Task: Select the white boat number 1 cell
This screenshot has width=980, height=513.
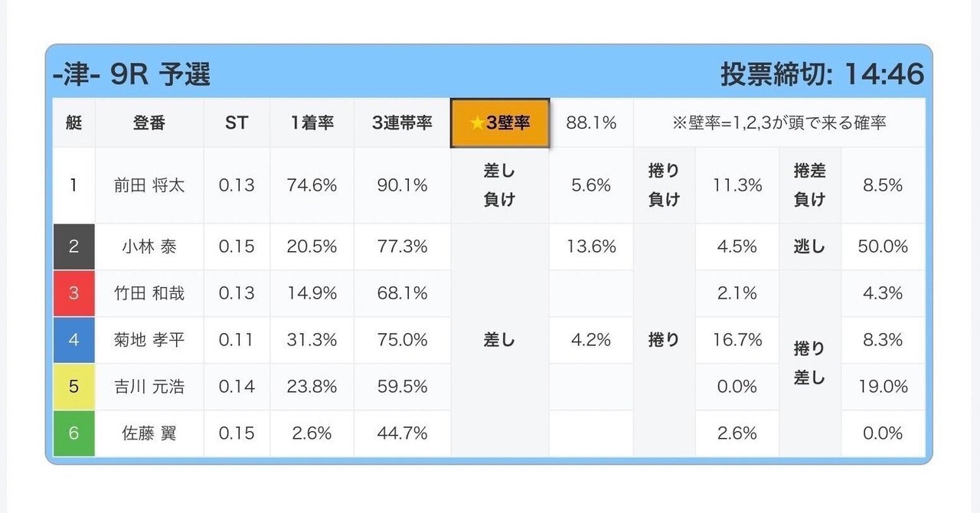Action: pyautogui.click(x=73, y=185)
